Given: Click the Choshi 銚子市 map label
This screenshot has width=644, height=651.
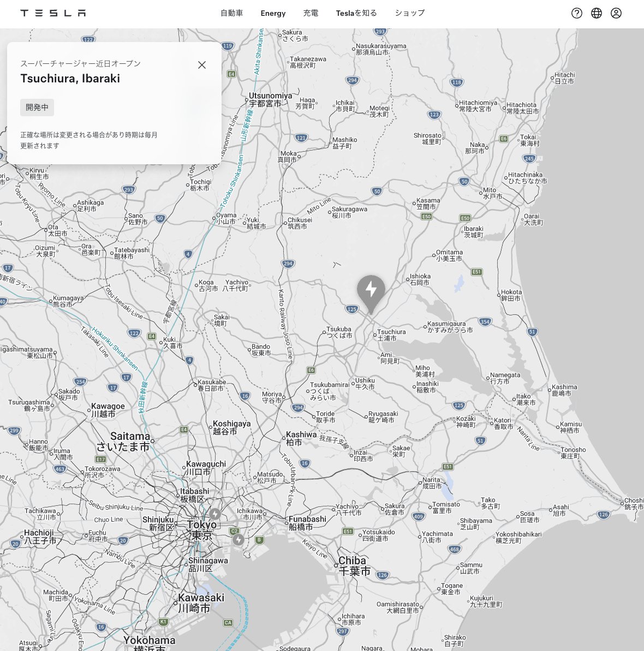Looking at the screenshot, I should [634, 504].
